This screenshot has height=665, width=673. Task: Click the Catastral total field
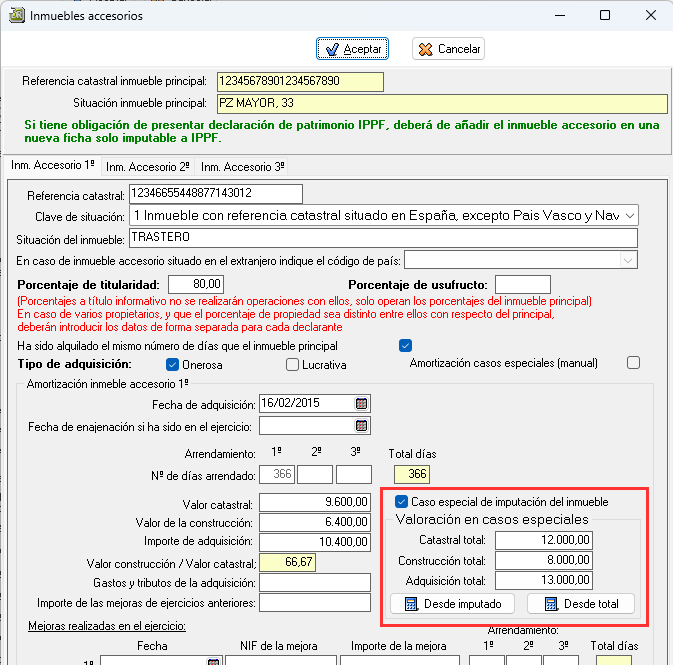544,540
